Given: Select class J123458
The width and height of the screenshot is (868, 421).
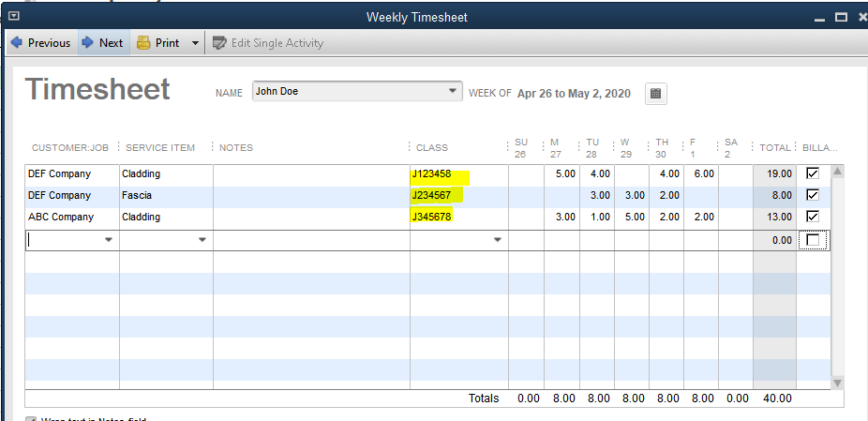Looking at the screenshot, I should 432,174.
